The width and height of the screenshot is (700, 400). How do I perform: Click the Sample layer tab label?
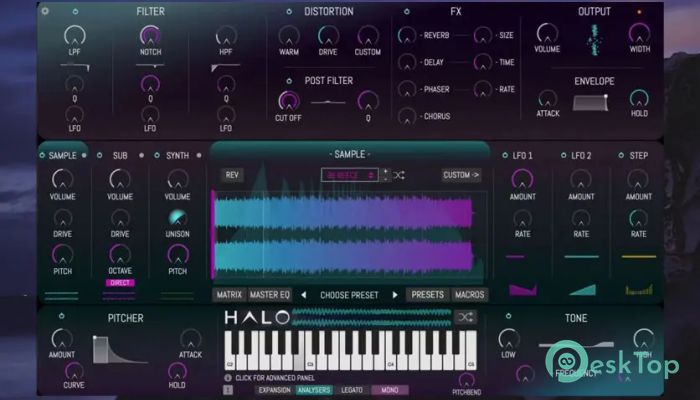[x=62, y=155]
